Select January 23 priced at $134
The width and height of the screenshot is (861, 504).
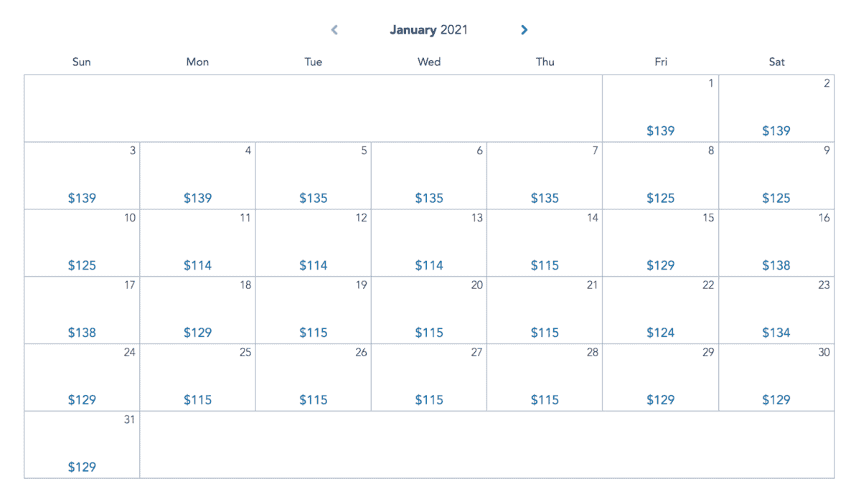coord(776,310)
